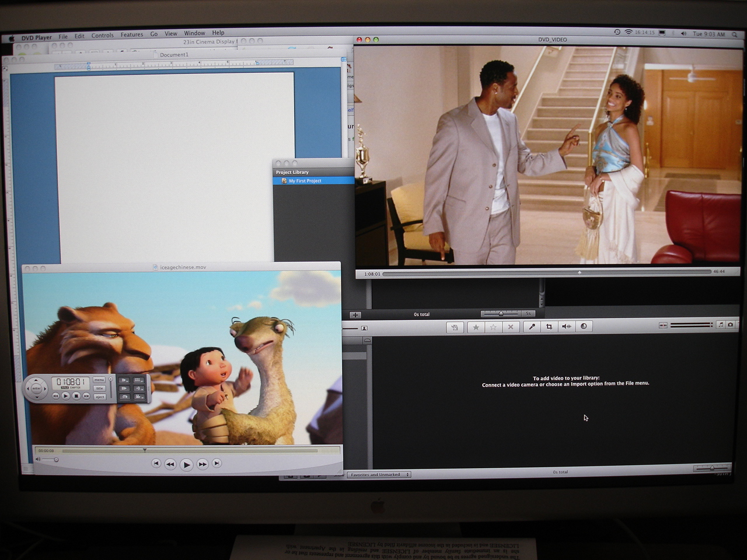This screenshot has width=747, height=560.
Task: Open the video adjustments icon
Action: click(x=584, y=327)
